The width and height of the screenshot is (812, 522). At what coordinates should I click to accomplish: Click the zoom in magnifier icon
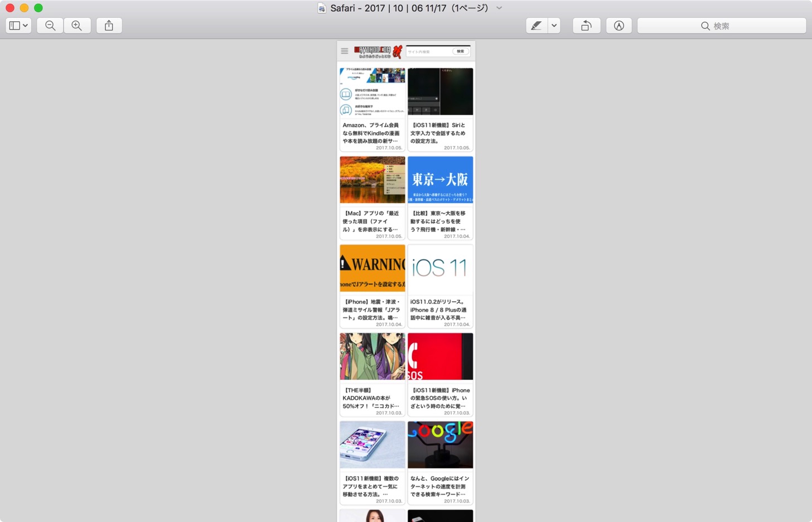click(77, 26)
